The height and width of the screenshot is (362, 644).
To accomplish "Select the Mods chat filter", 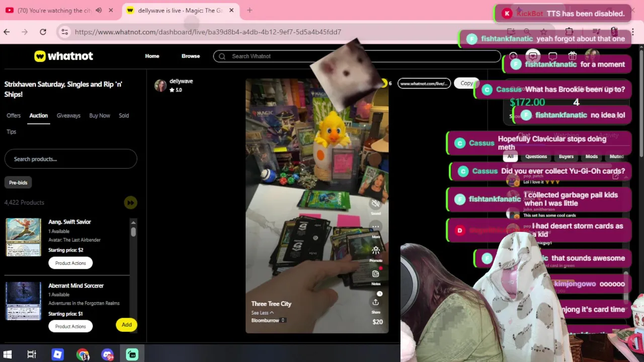I will 592,156.
